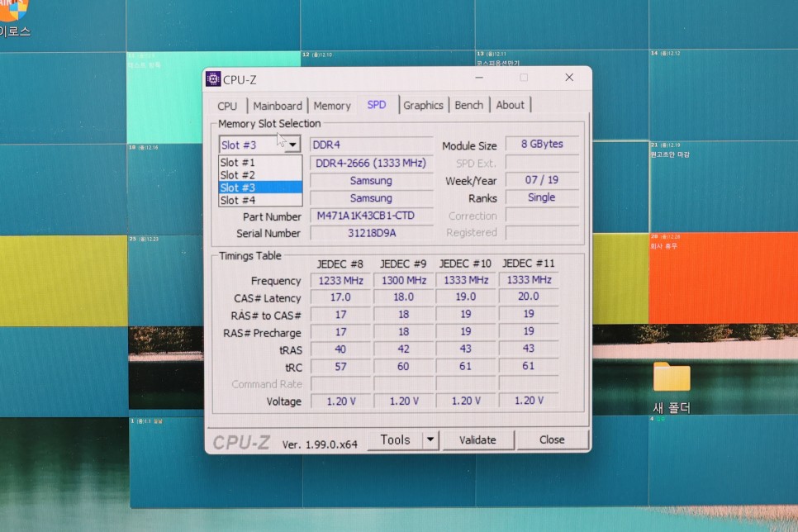Click the Validate button
798x532 pixels.
tap(477, 439)
